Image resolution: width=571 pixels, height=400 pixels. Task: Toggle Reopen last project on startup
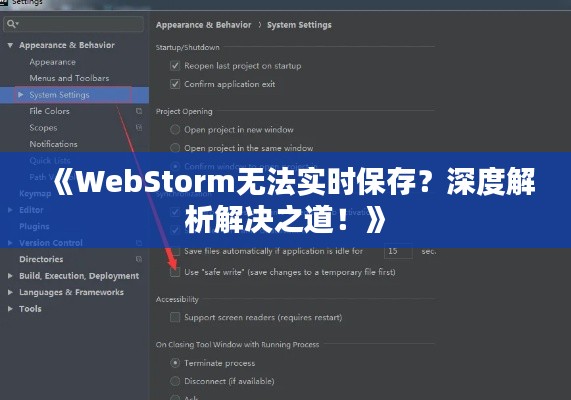pyautogui.click(x=175, y=66)
